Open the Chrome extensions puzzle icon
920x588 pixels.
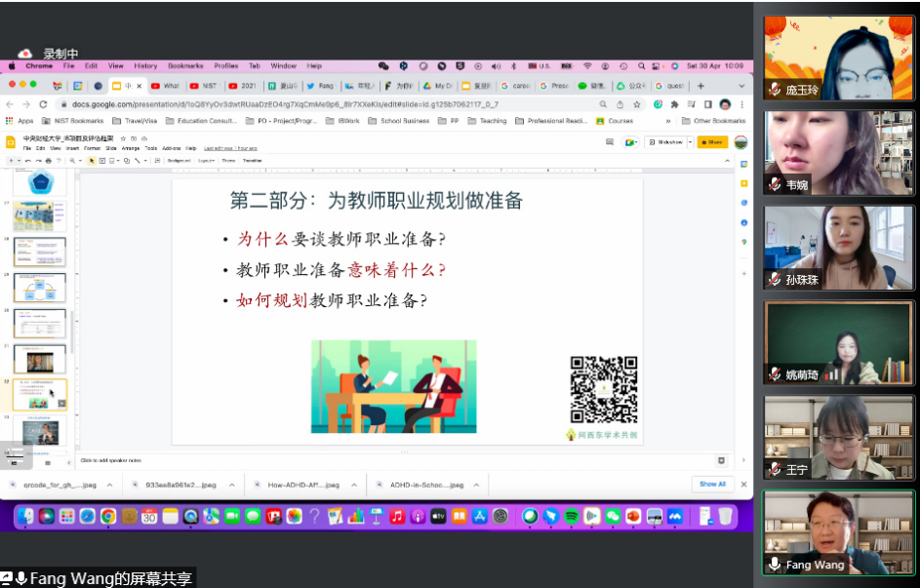(674, 104)
